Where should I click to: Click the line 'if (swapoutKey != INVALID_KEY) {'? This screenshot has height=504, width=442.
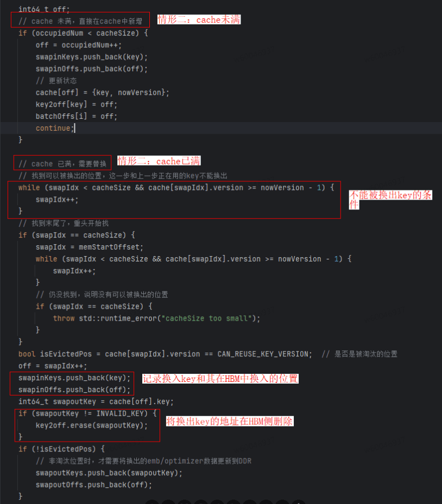pos(87,414)
